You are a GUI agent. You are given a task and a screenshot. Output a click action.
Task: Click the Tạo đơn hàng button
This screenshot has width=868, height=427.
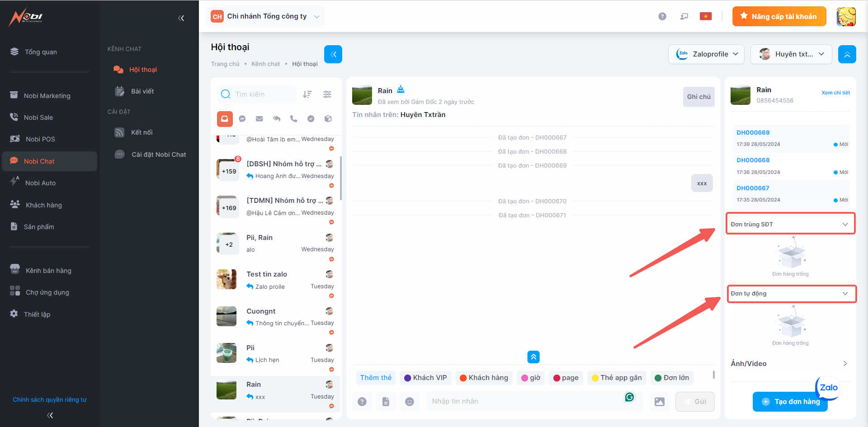tap(790, 402)
